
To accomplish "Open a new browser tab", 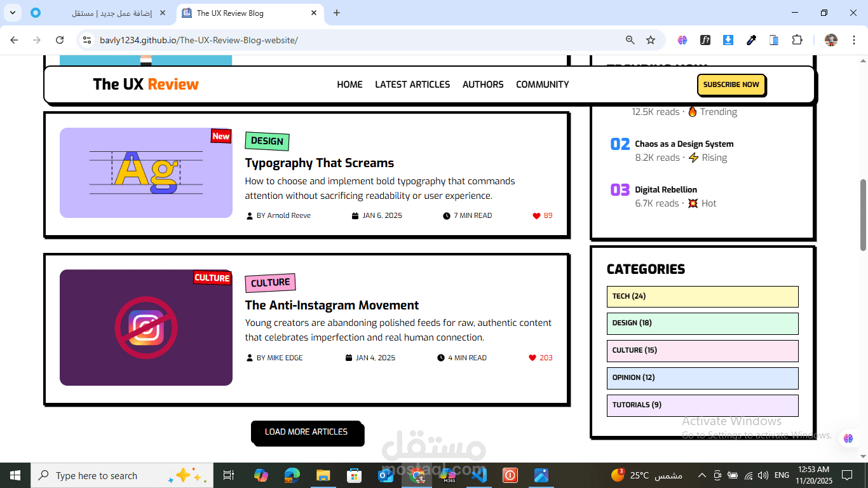I will point(337,13).
